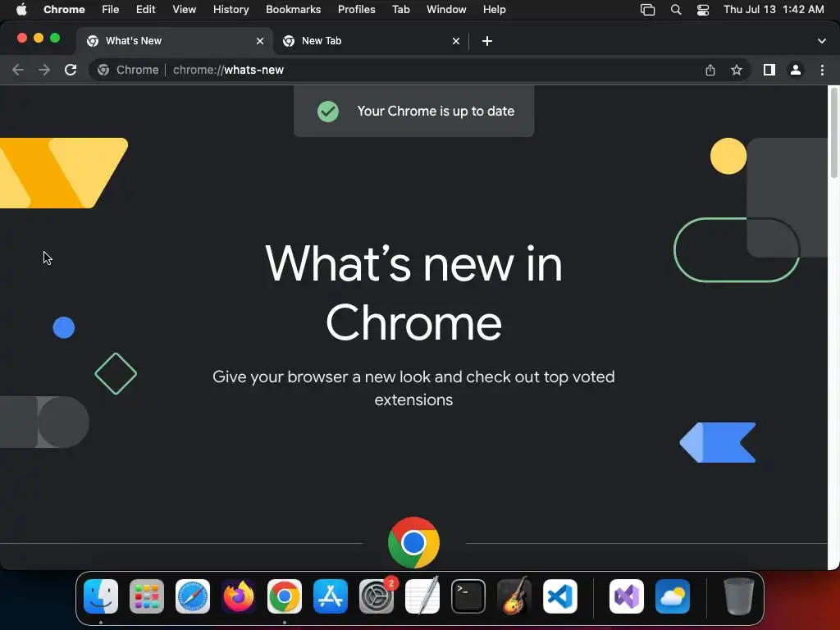This screenshot has height=630, width=840.
Task: Launch Firefox from the dock
Action: click(239, 596)
